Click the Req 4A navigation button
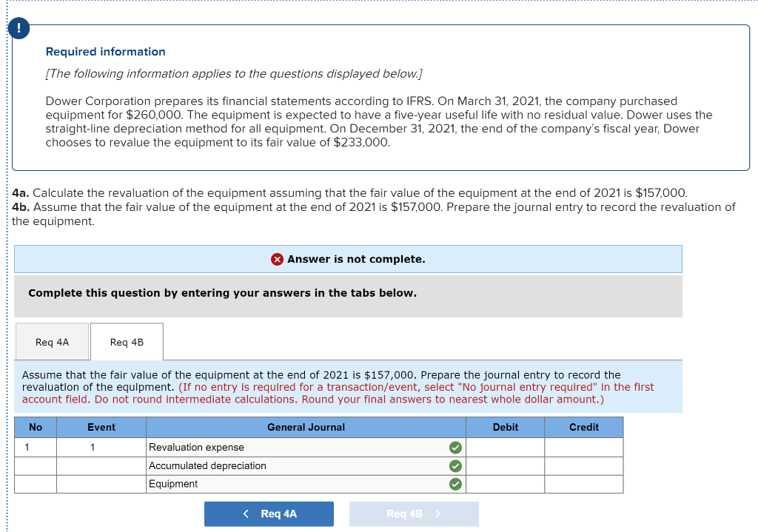758x532 pixels. click(x=269, y=514)
